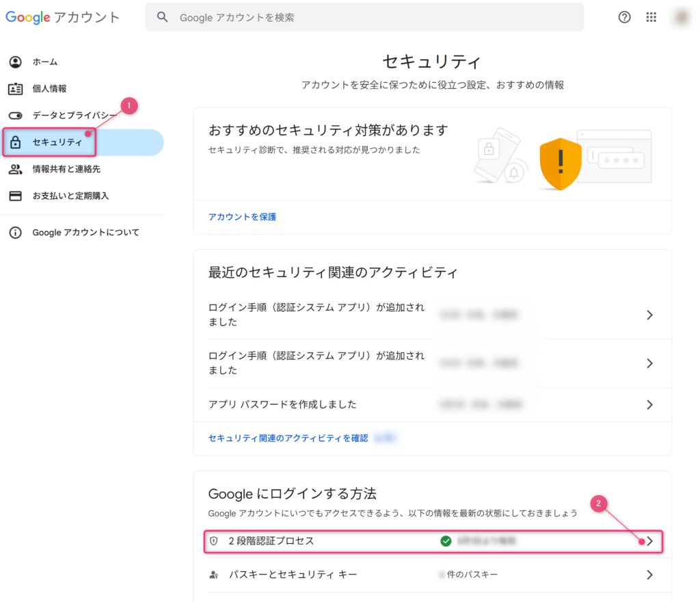The height and width of the screenshot is (602, 700).
Task: Click the データとプライバシー toggle icon
Action: 16,116
